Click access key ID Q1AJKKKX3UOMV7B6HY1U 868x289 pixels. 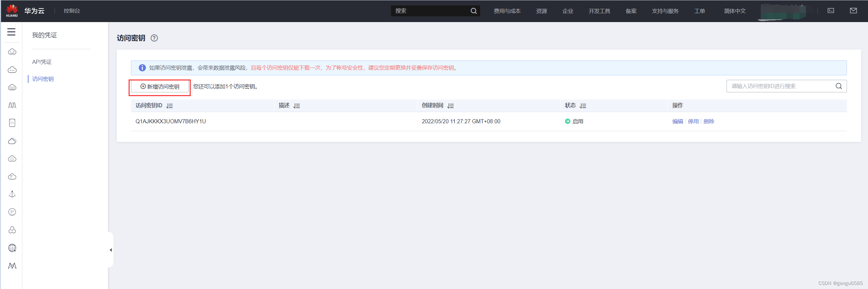(171, 121)
